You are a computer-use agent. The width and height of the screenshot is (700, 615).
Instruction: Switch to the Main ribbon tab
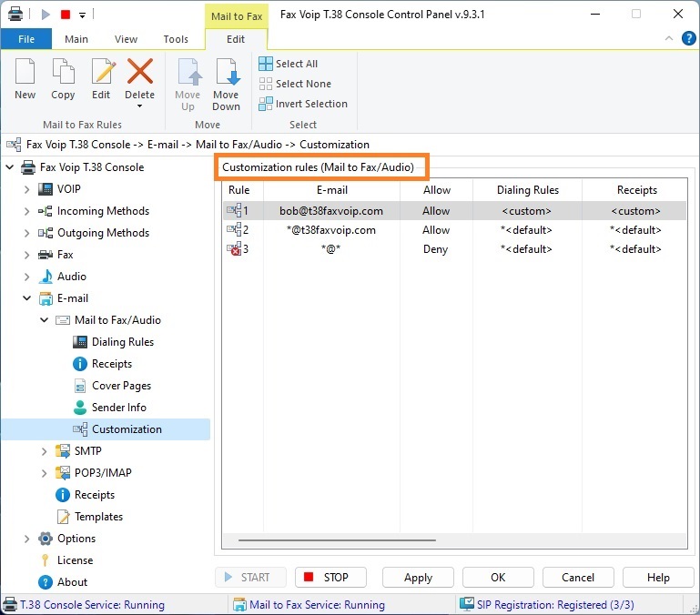click(x=76, y=39)
